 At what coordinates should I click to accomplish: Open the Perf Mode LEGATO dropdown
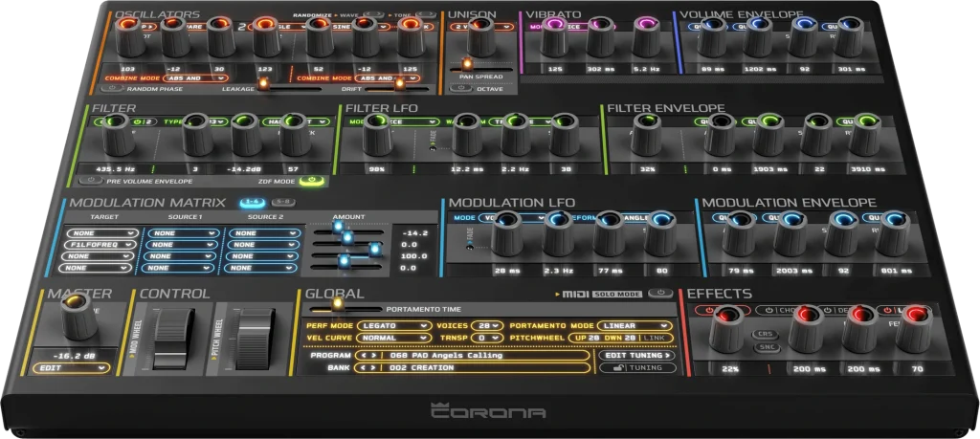click(x=393, y=325)
